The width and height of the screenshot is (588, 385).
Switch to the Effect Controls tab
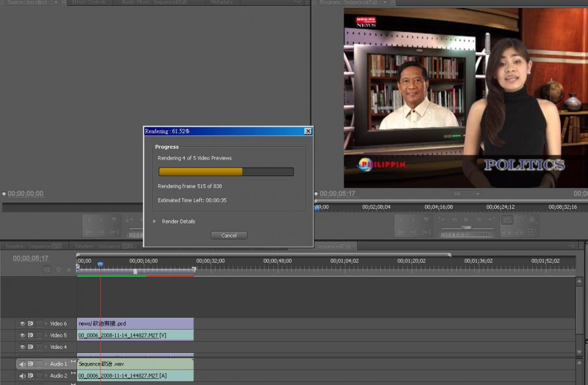(x=89, y=2)
